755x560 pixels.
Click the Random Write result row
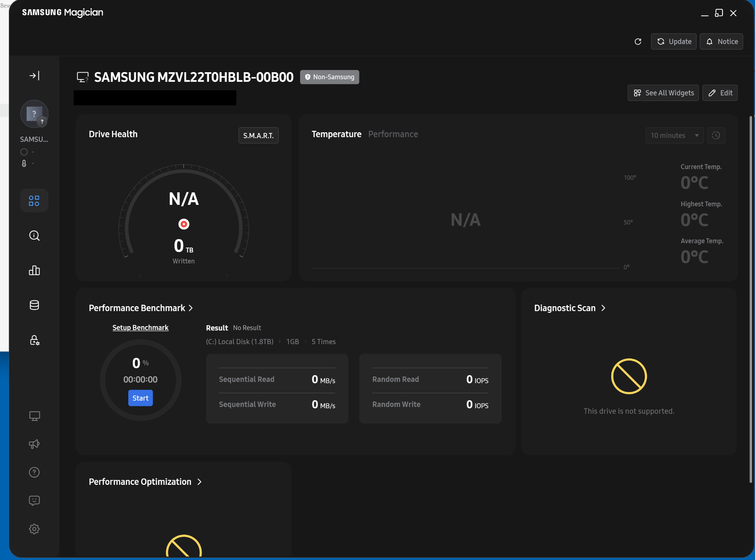(430, 405)
